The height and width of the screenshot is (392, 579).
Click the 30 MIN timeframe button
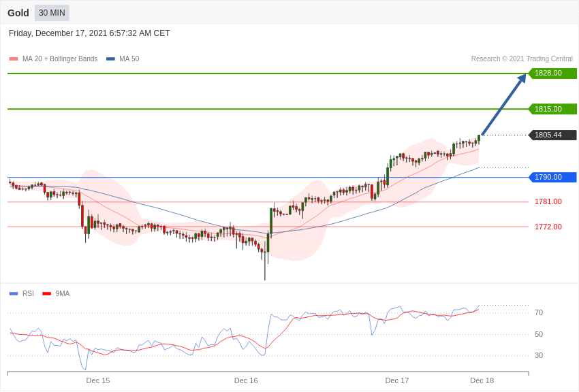click(x=52, y=13)
